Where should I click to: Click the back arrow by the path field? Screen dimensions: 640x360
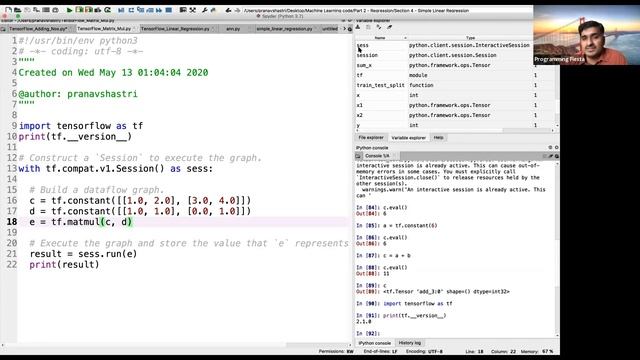[229, 10]
